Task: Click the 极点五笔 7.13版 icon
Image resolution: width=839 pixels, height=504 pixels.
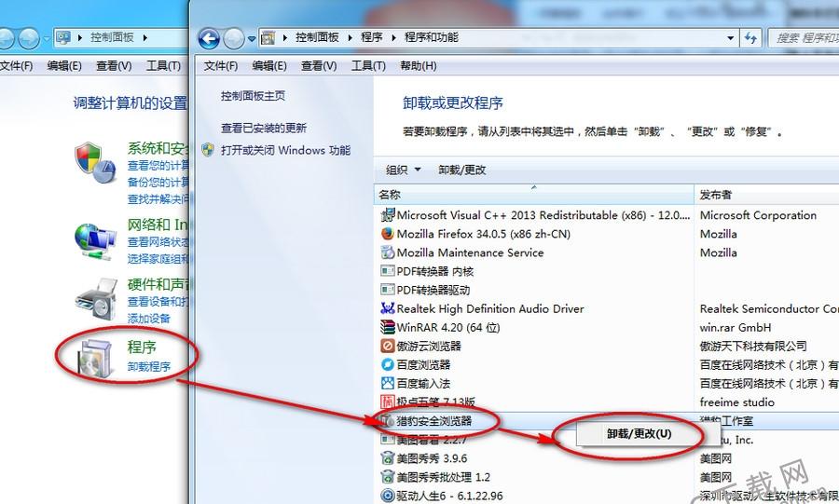Action: 388,402
